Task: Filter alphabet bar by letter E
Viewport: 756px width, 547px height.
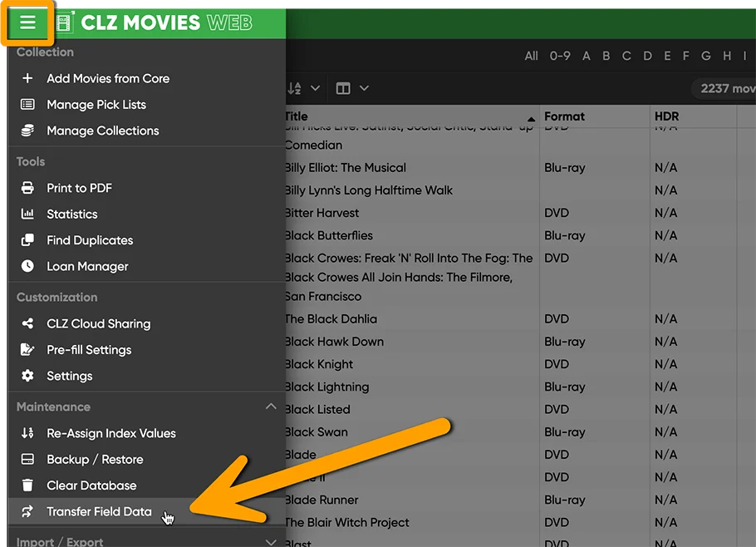Action: (667, 56)
